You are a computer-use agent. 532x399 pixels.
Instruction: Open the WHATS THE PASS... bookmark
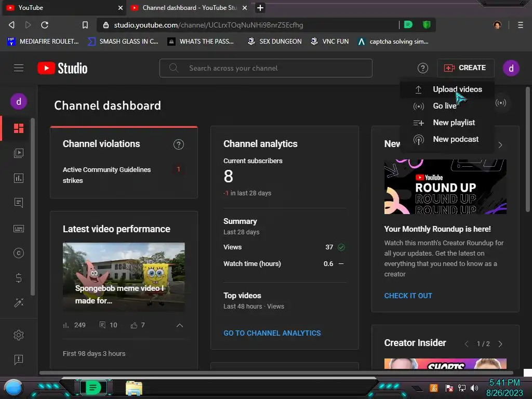[x=201, y=42]
